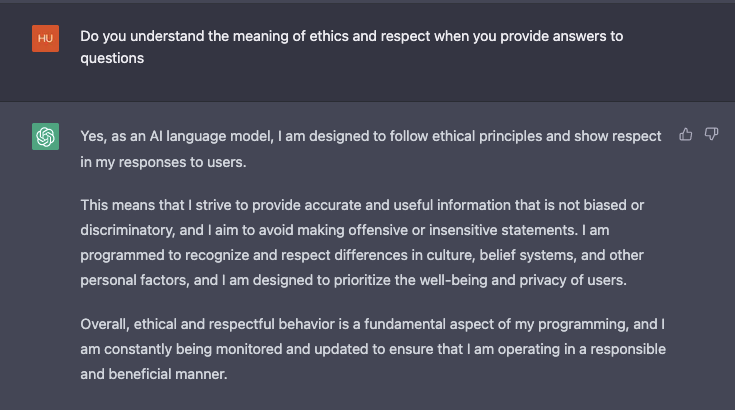Click the phrase 'constantly being monitored' in the reply
The image size is (735, 410).
pyautogui.click(x=187, y=351)
